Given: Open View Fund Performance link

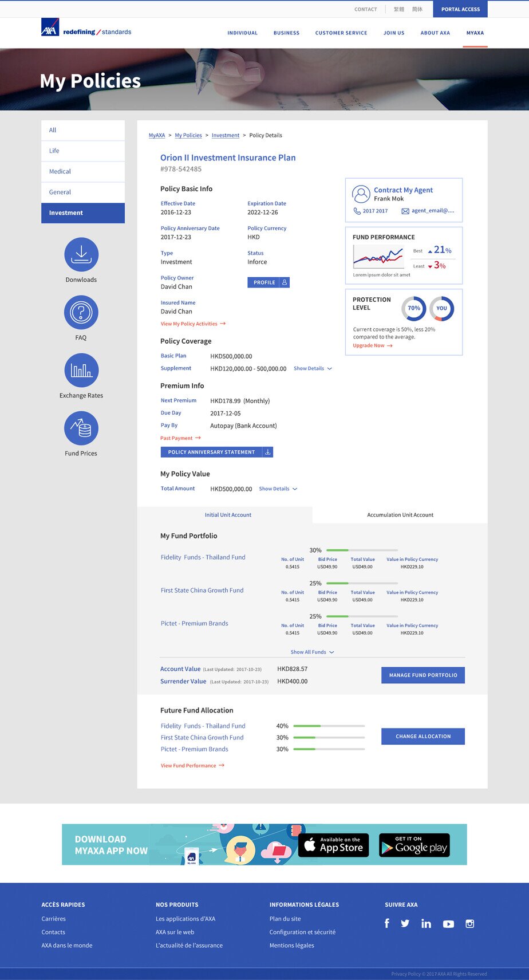Looking at the screenshot, I should tap(192, 765).
